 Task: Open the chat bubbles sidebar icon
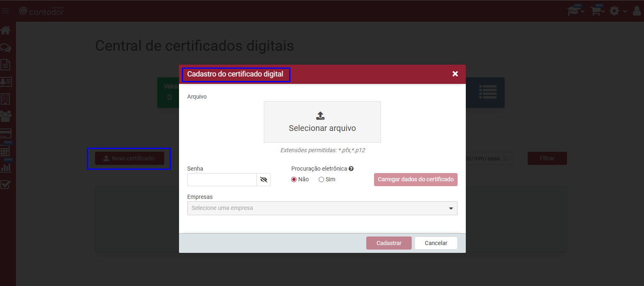(6, 48)
